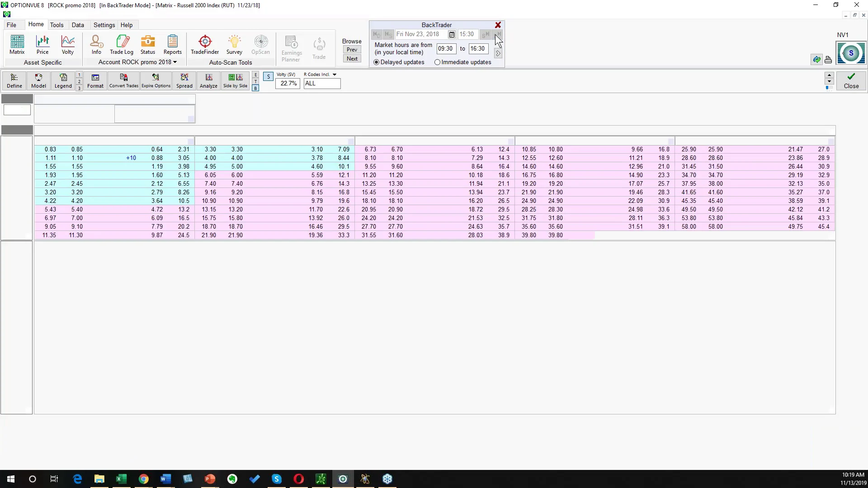Click the Browse Next button
868x488 pixels.
(x=352, y=59)
